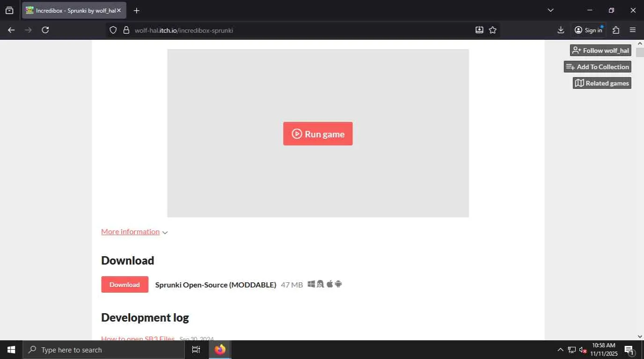Go back to the previous page
The width and height of the screenshot is (644, 359).
click(11, 30)
